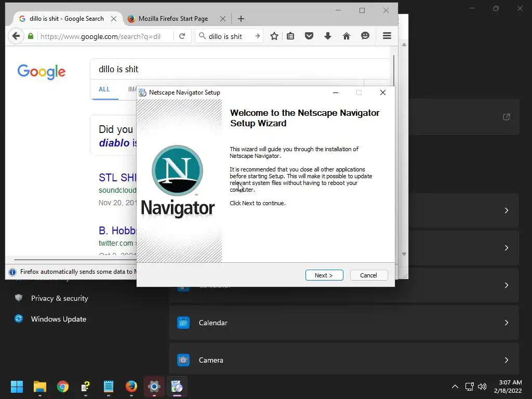Viewport: 532px width, 399px height.
Task: Submit search bar query arrow
Action: tap(258, 36)
